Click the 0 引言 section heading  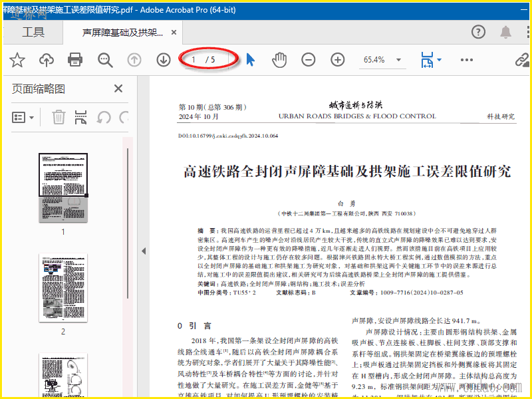[x=194, y=326]
